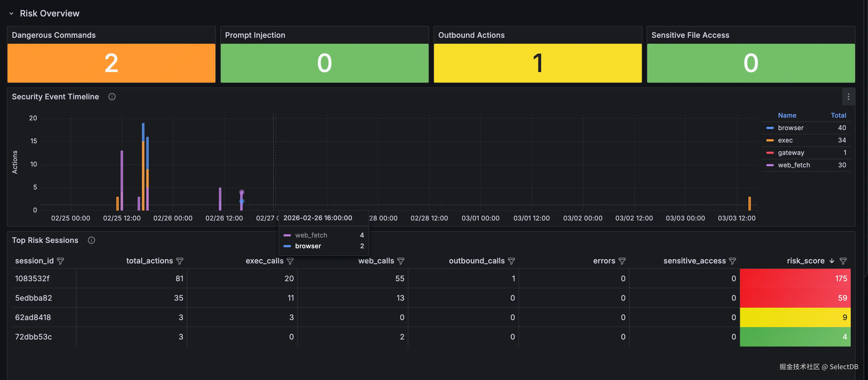Image resolution: width=868 pixels, height=380 pixels.
Task: Toggle exec series in chart legend
Action: coord(785,141)
